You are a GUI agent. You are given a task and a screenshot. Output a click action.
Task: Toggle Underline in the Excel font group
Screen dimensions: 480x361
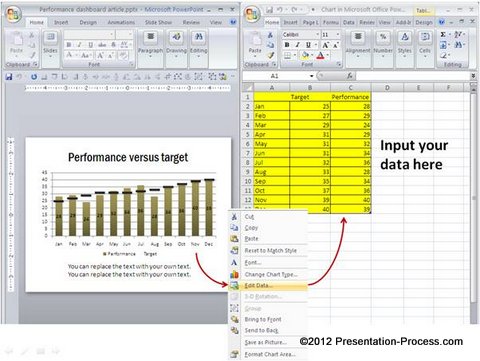click(308, 45)
